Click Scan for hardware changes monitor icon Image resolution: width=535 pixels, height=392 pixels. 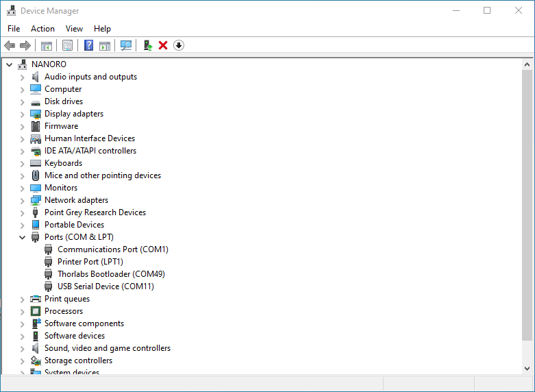(126, 45)
